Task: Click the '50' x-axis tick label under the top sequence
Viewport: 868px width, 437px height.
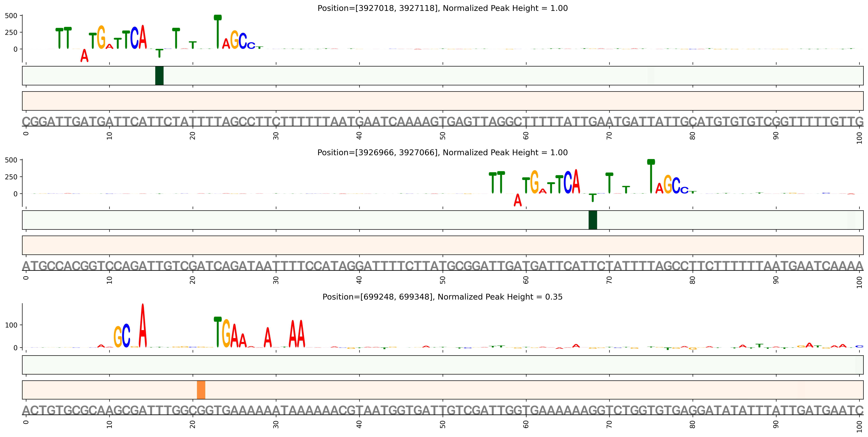Action: point(443,136)
